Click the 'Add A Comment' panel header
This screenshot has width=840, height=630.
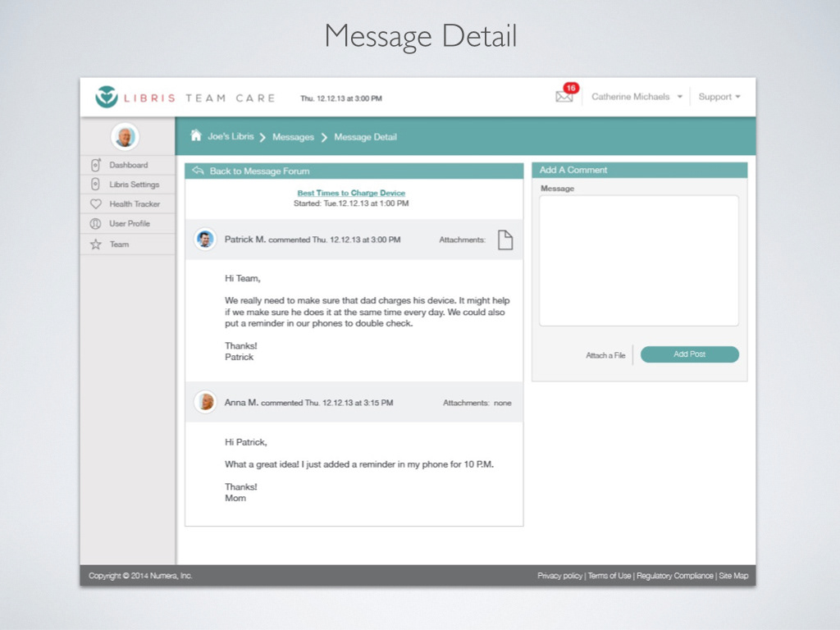pyautogui.click(x=640, y=170)
